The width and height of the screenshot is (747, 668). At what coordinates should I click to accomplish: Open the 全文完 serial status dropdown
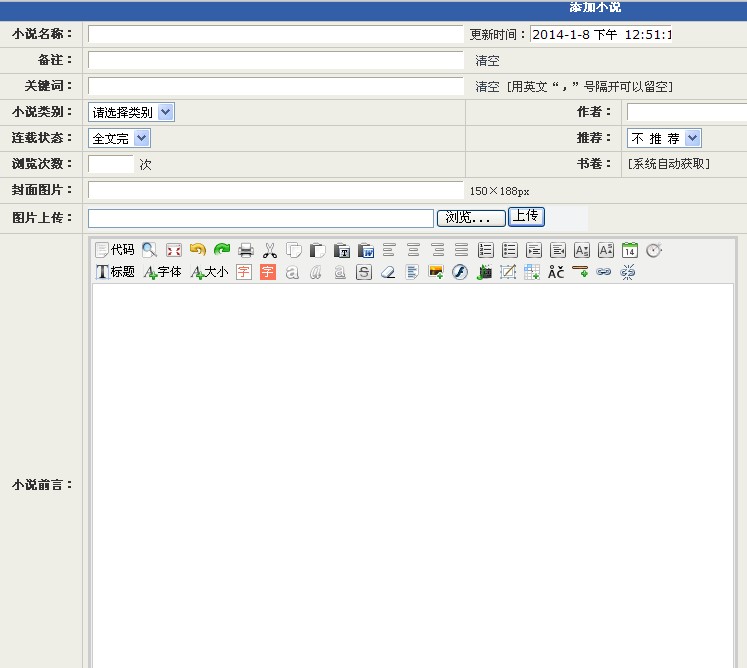coord(120,138)
